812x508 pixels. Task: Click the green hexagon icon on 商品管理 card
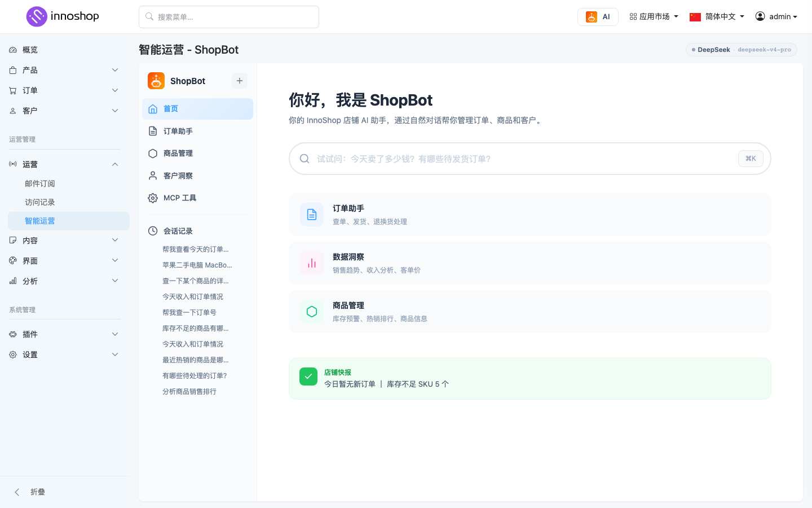(x=312, y=312)
